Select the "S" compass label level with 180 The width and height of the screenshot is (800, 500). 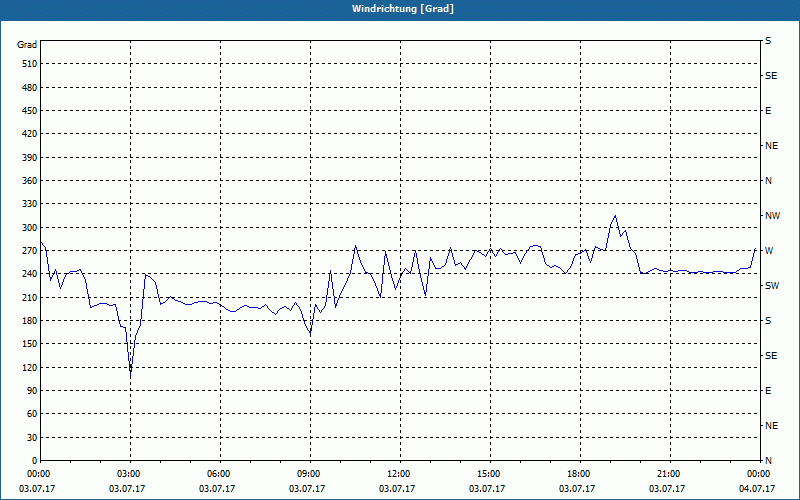coord(768,321)
